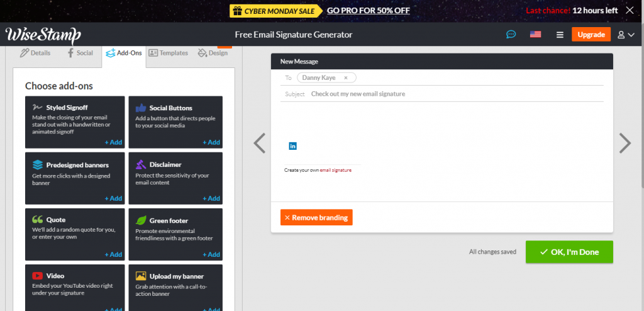Click the Subject field text
The height and width of the screenshot is (311, 644).
pos(358,94)
